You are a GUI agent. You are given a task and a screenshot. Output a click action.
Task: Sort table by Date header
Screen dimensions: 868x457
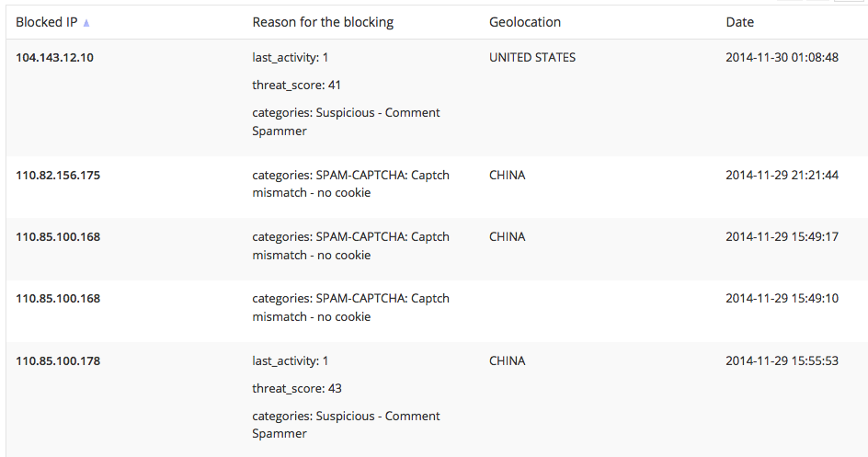739,22
